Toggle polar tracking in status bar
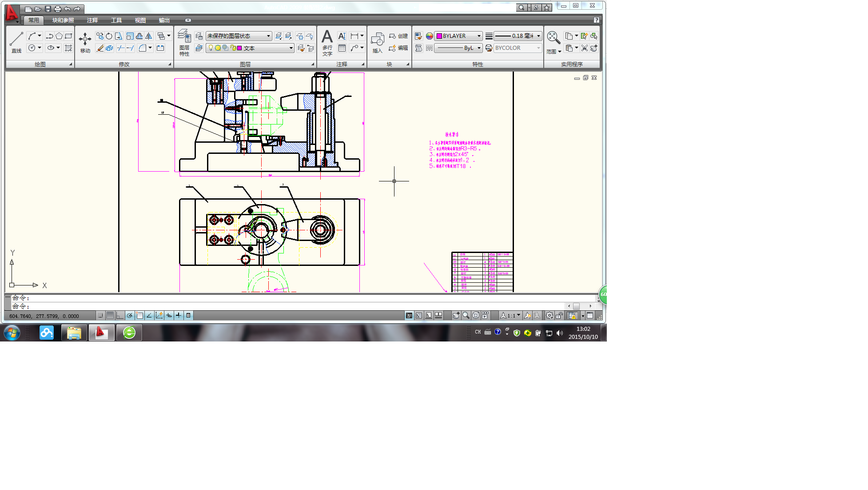The width and height of the screenshot is (868, 490). coord(130,316)
